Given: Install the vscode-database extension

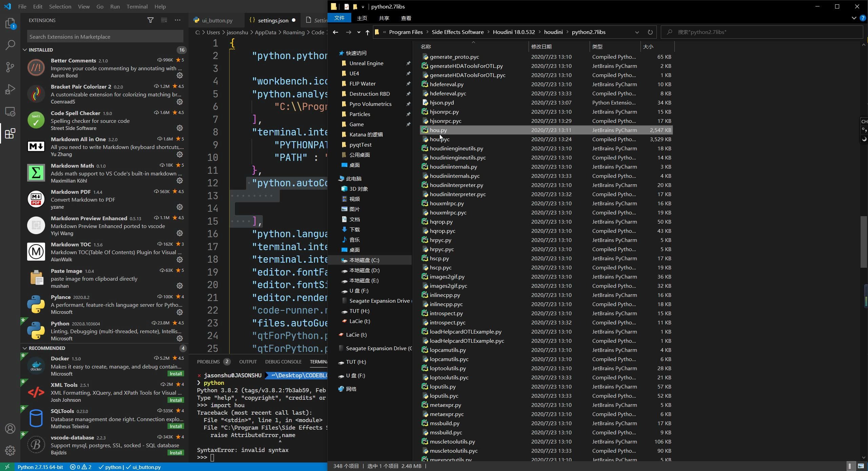Looking at the screenshot, I should tap(176, 453).
